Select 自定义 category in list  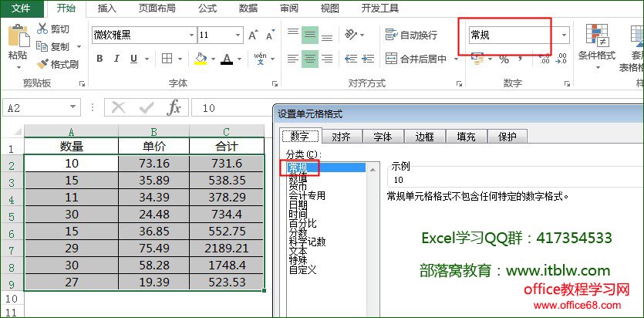coord(302,269)
